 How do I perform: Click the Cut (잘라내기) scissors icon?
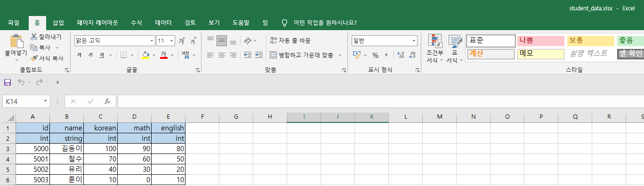click(x=34, y=37)
